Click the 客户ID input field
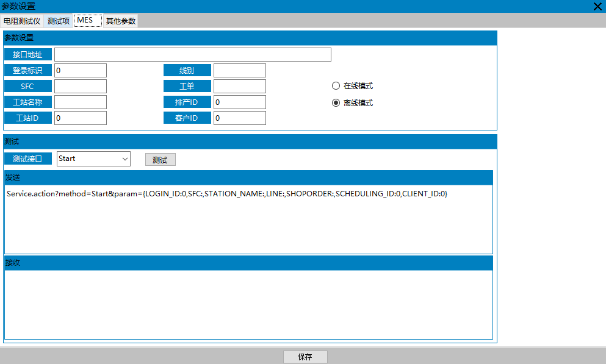Viewport: 606px width, 364px height. coord(240,118)
